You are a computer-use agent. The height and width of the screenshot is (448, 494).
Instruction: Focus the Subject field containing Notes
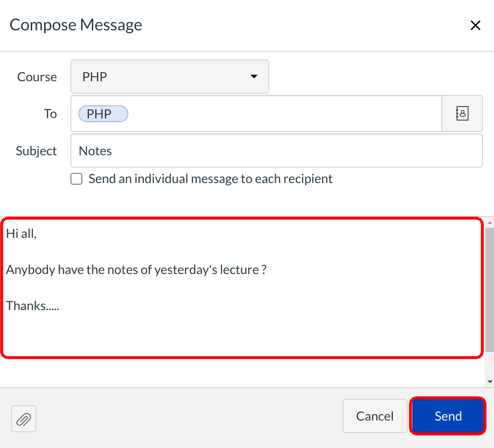click(276, 151)
